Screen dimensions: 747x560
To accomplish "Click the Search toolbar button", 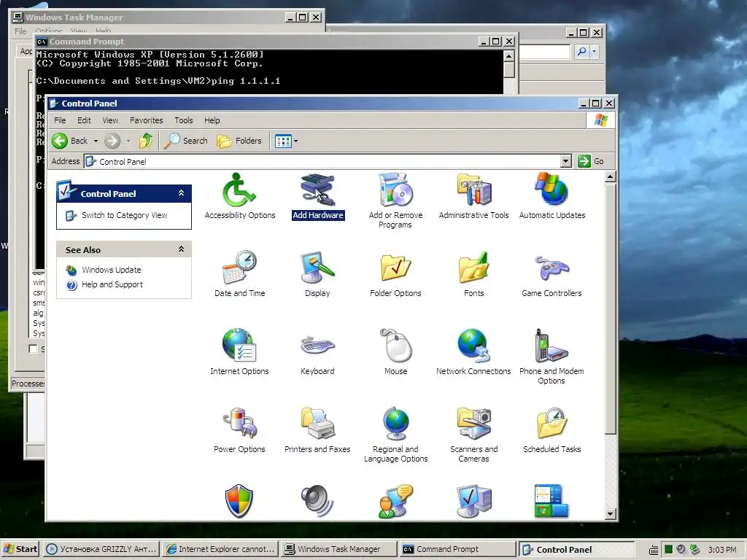I will click(x=186, y=141).
